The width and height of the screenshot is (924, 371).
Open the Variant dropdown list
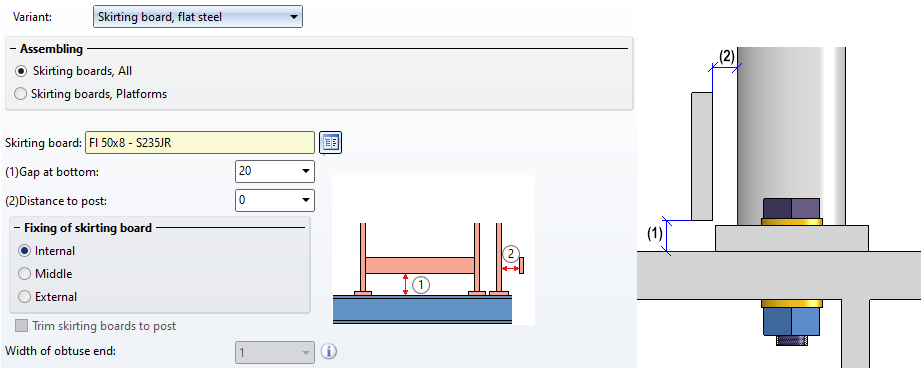[198, 17]
